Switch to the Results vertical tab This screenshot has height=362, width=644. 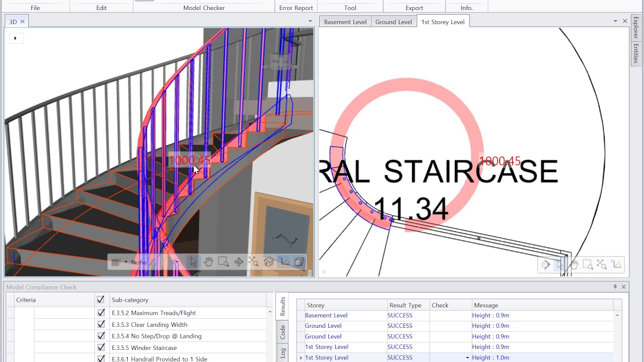(283, 306)
